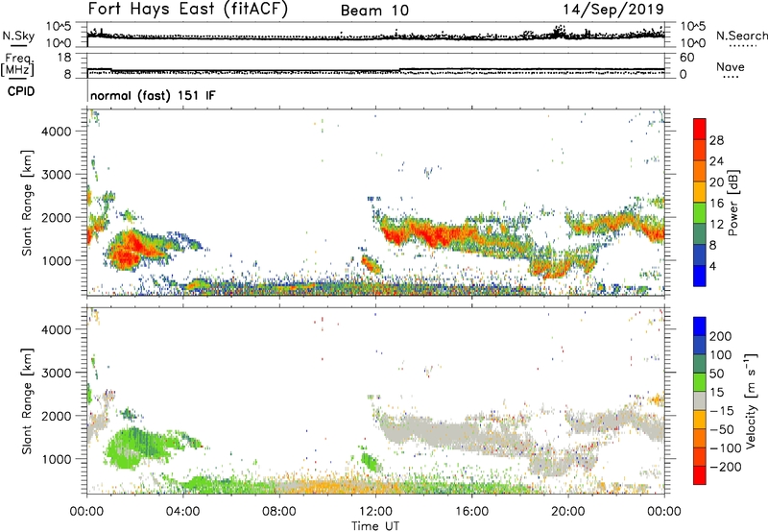Click the 'CPID' label
This screenshot has width=768, height=532.
[x=21, y=91]
